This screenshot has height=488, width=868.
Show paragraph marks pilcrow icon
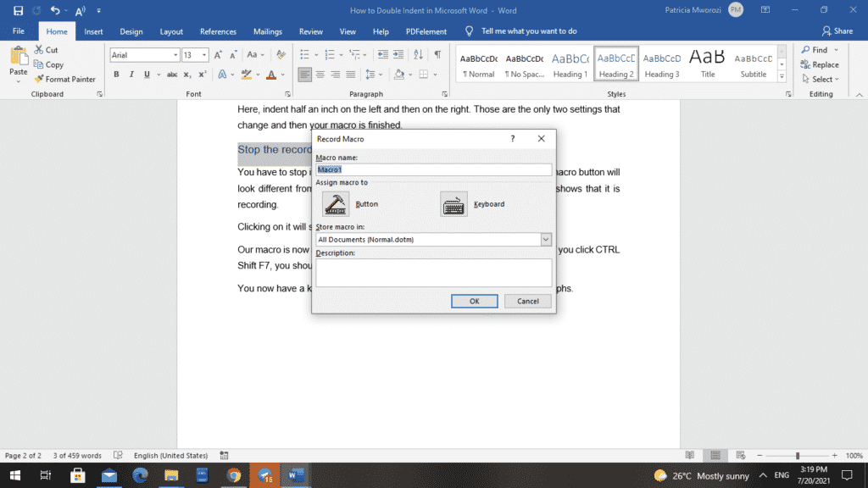pyautogui.click(x=437, y=54)
